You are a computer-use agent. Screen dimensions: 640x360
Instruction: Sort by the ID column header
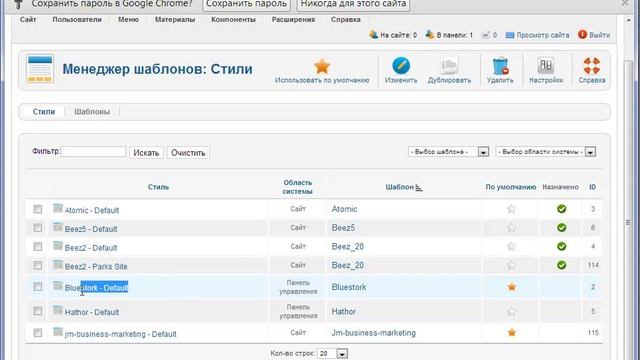(x=592, y=187)
